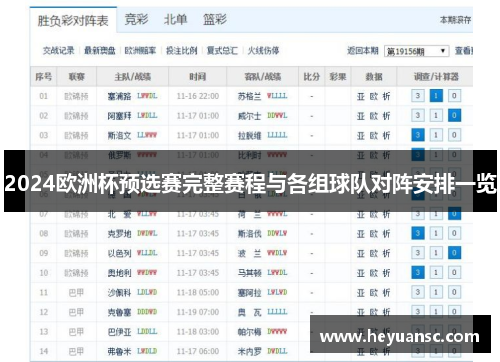Image resolution: width=500 pixels, height=362 pixels.
Task: Switch to the 竞彩 tab
Action: 136,19
